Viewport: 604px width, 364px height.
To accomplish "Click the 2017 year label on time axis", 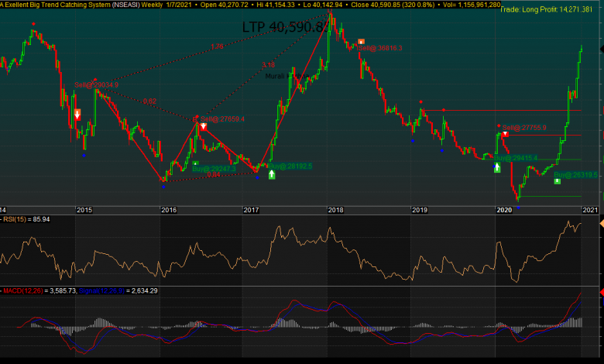I will coord(251,210).
